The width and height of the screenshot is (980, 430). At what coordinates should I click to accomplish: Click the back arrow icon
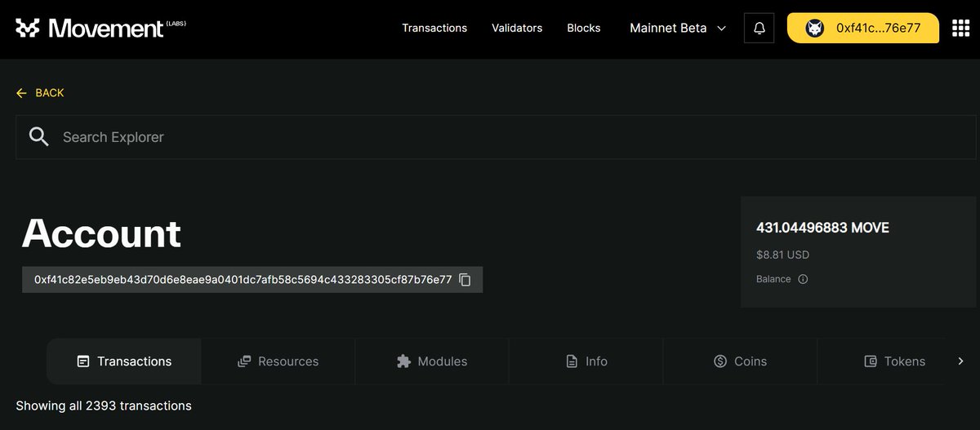point(21,93)
